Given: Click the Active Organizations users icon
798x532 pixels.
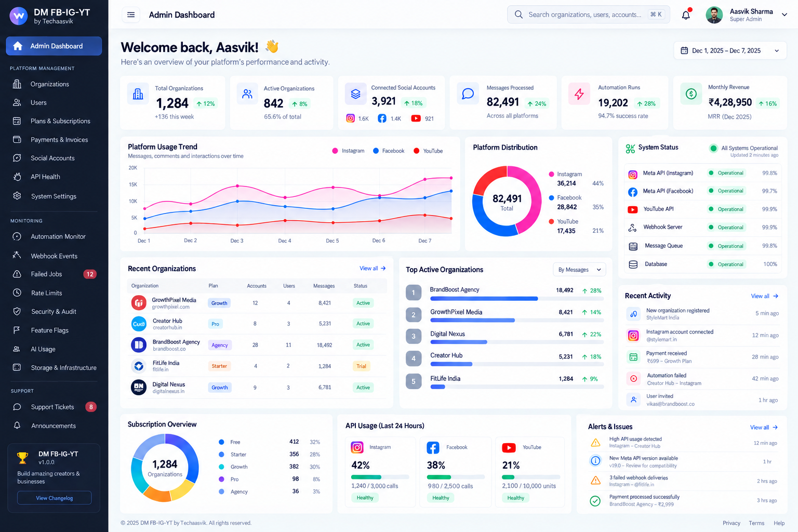Looking at the screenshot, I should click(247, 94).
